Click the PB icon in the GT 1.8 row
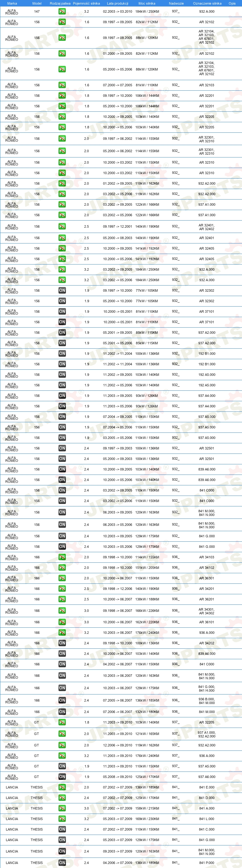 (62, 722)
